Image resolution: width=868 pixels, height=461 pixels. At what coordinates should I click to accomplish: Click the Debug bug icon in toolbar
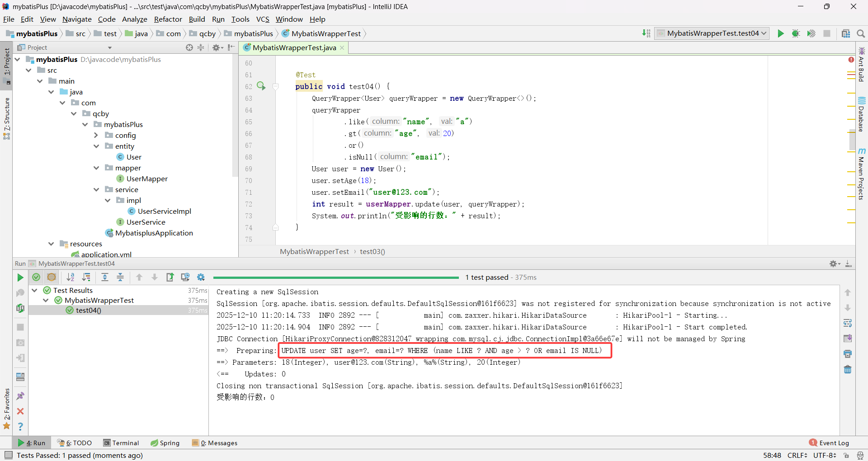(x=796, y=33)
